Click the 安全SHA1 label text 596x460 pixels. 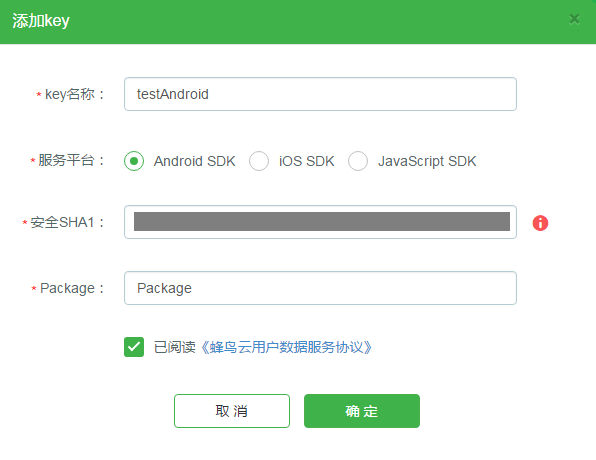[67, 222]
